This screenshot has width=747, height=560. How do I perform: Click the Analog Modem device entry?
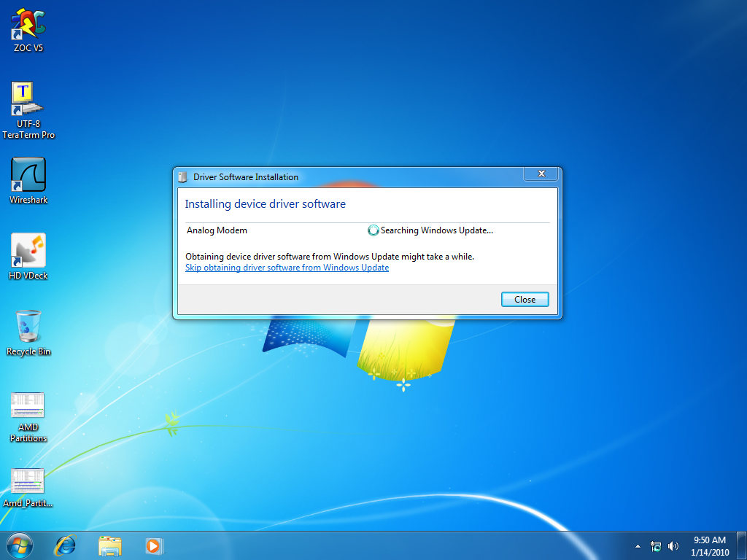click(217, 230)
